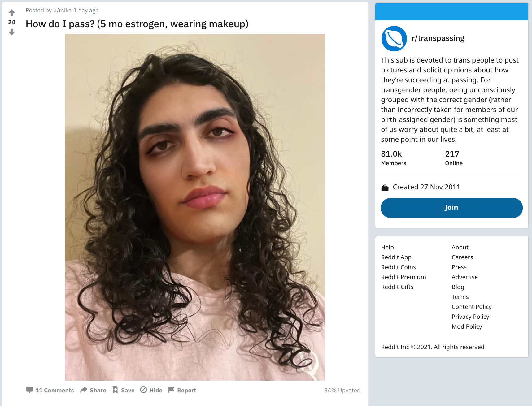Open the Help link in footer
This screenshot has width=532, height=406.
(387, 247)
